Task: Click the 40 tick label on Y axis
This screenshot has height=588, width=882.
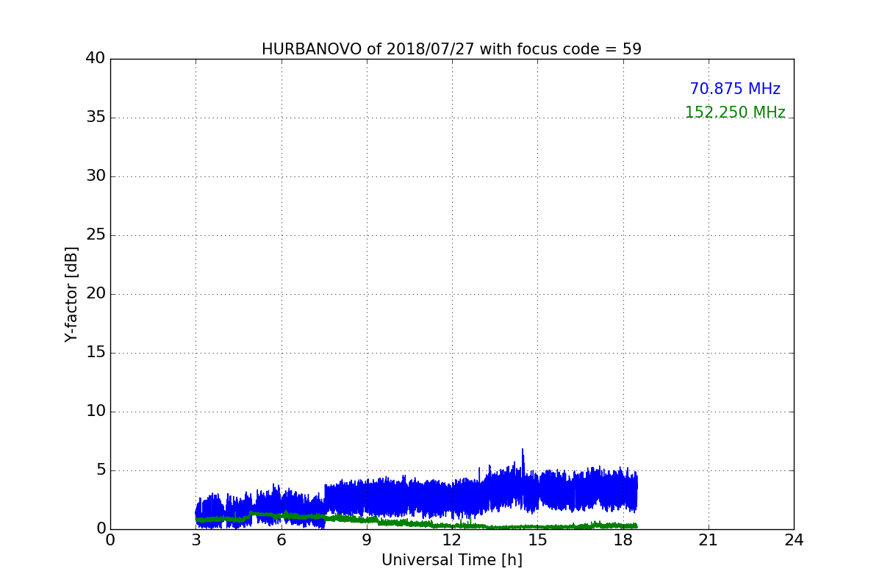Action: tap(96, 59)
